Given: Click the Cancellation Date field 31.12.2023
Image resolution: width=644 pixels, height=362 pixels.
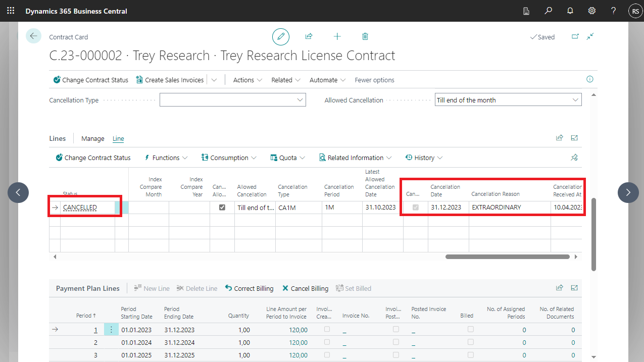Looking at the screenshot, I should pyautogui.click(x=448, y=207).
